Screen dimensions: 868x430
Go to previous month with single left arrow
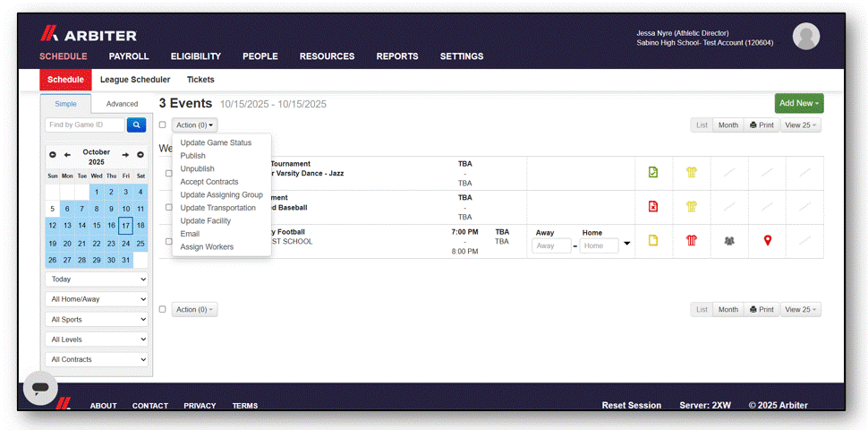pyautogui.click(x=67, y=155)
